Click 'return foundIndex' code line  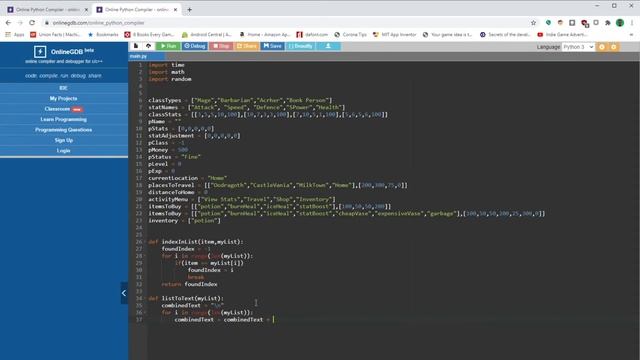click(x=189, y=284)
